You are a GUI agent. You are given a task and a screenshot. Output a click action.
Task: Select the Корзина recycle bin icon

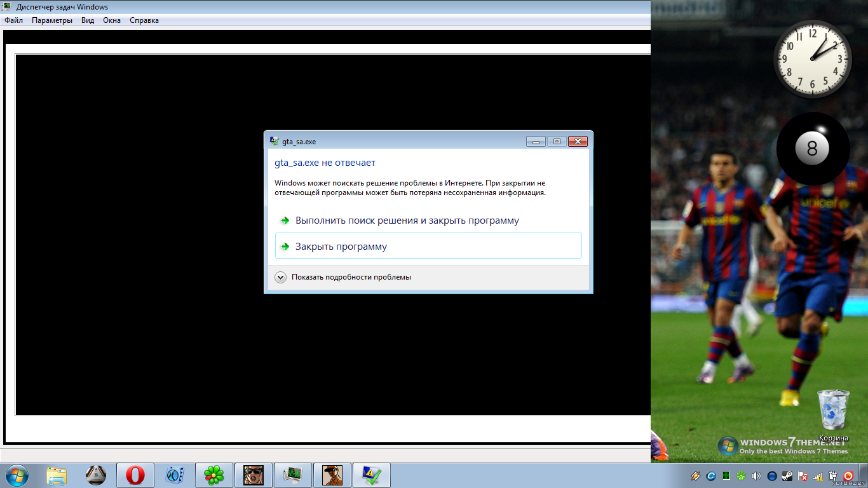pyautogui.click(x=833, y=415)
